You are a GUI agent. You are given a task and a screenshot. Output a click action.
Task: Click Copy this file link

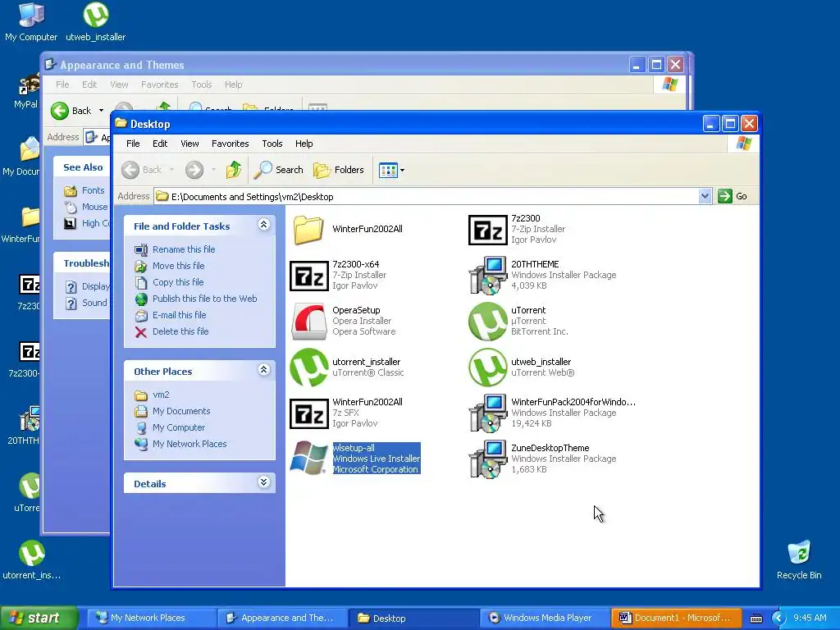[178, 282]
